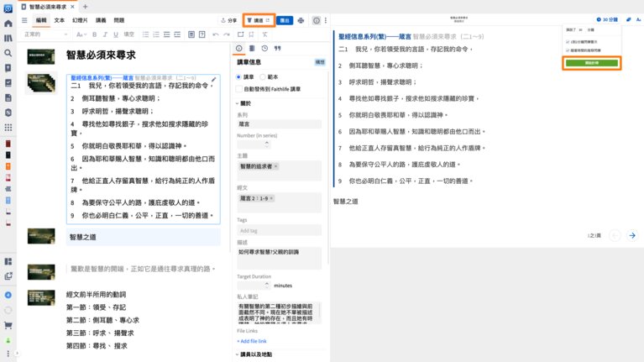The width and height of the screenshot is (644, 362).
Task: Select the 智慧之道 slide thumbnail
Action: [41, 236]
